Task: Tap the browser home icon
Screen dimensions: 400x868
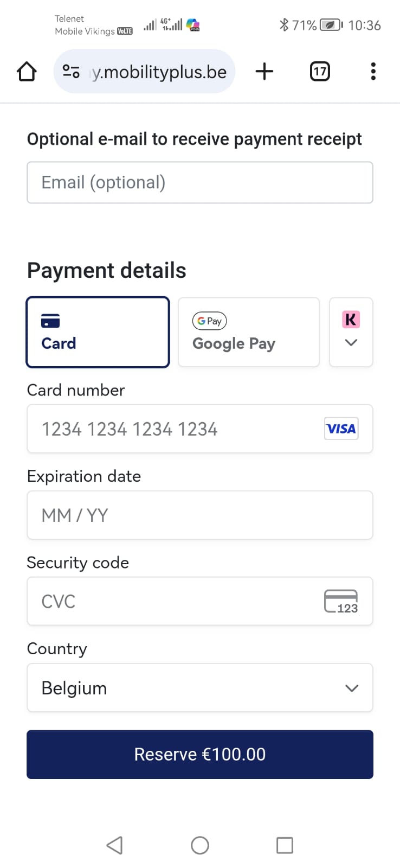Action: (27, 71)
